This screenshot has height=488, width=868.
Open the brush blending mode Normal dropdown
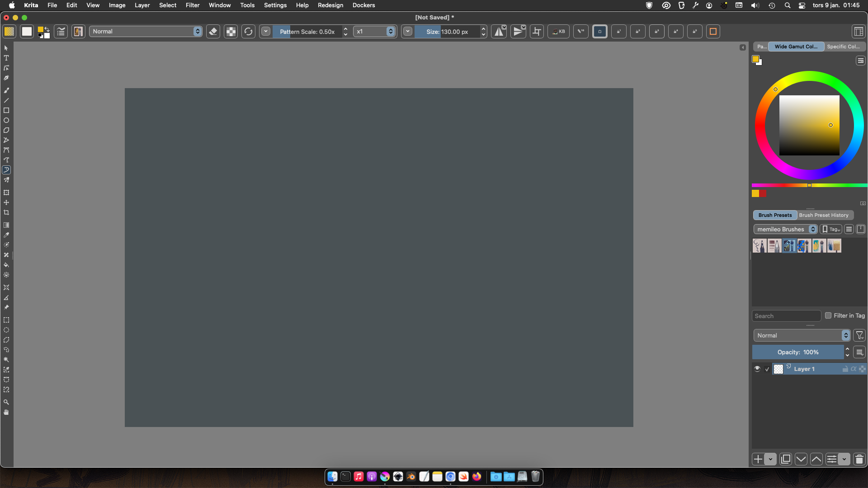click(x=146, y=32)
